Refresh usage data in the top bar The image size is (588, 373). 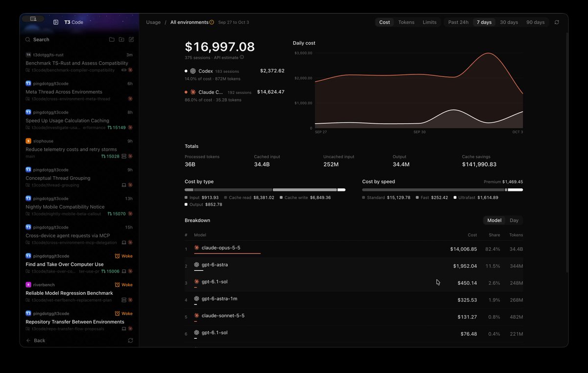tap(557, 22)
